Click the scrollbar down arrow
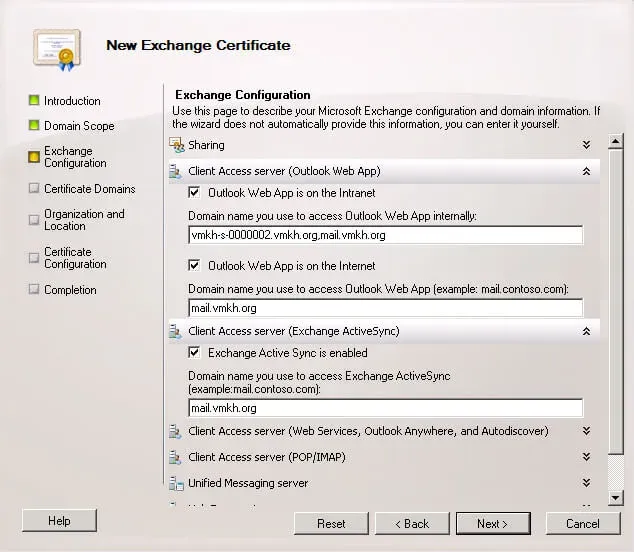634x552 pixels. [x=615, y=498]
